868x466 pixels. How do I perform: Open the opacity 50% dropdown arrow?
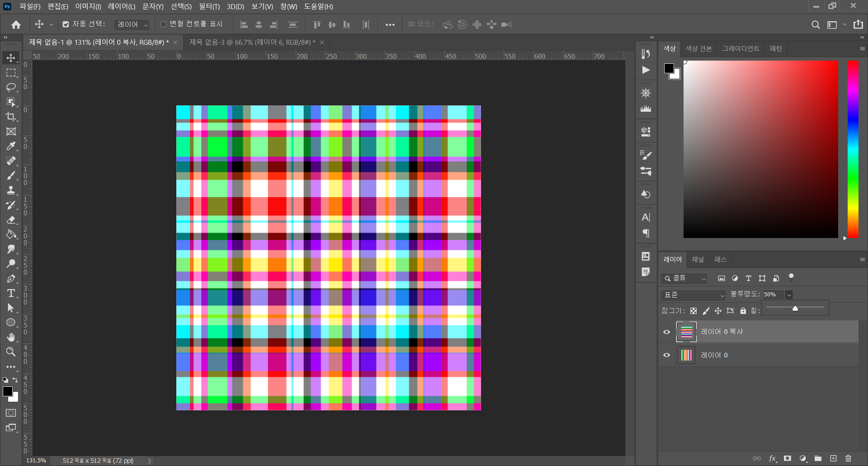[x=789, y=295]
